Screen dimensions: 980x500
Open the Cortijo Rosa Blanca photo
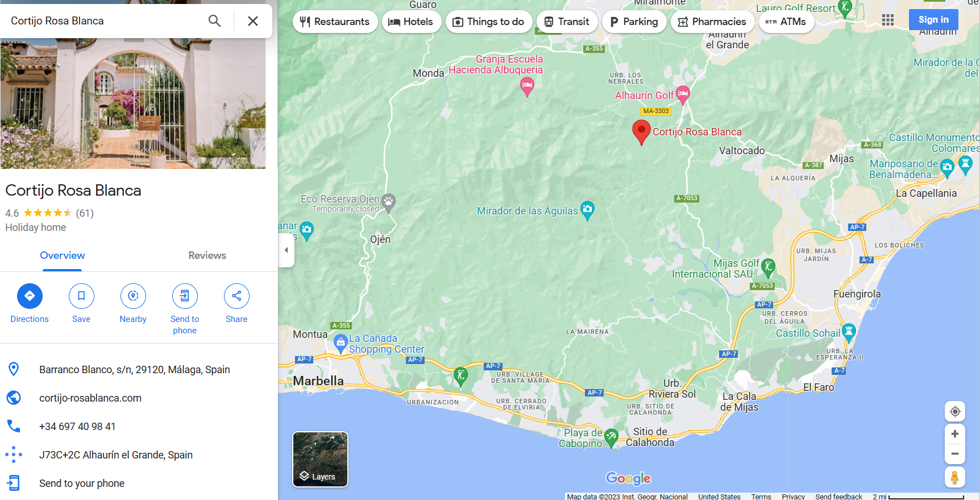click(x=133, y=104)
